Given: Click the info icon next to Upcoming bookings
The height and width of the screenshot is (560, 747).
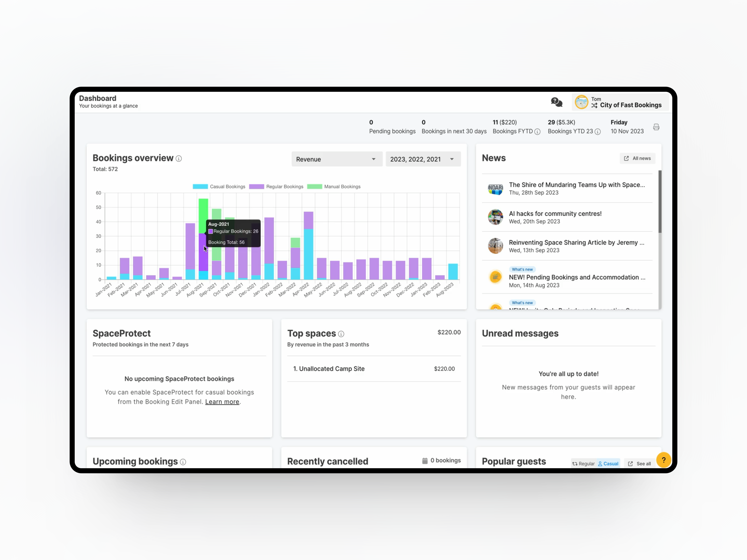Looking at the screenshot, I should [183, 462].
